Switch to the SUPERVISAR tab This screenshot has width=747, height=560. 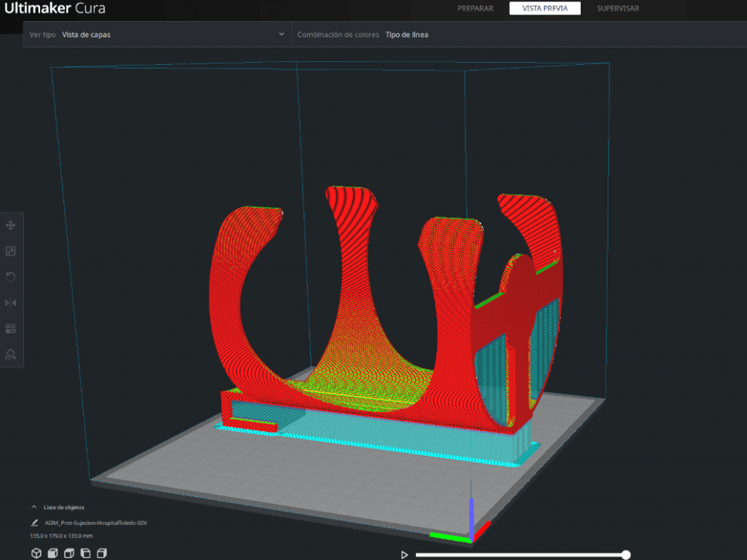[x=617, y=8]
